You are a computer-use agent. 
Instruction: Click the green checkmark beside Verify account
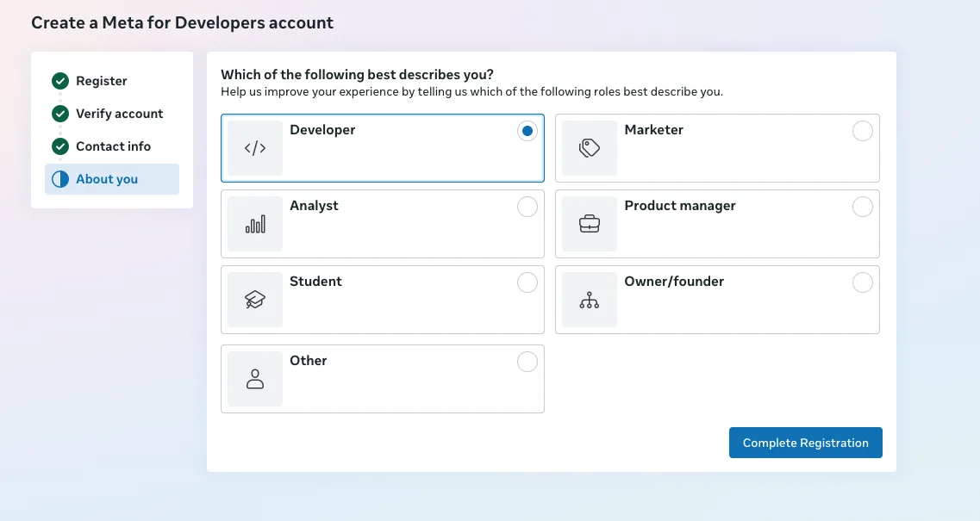tap(60, 114)
